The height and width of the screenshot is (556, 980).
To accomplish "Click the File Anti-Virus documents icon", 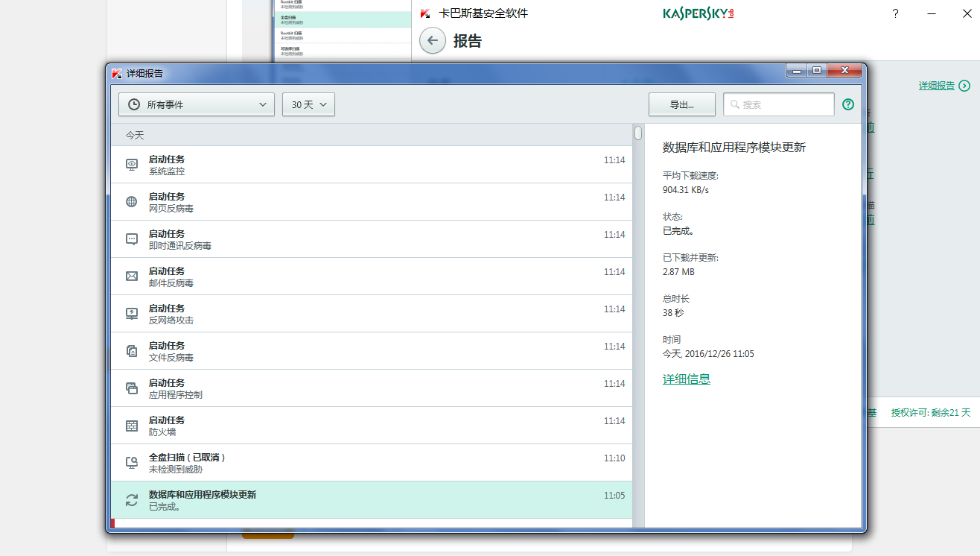I will [132, 351].
